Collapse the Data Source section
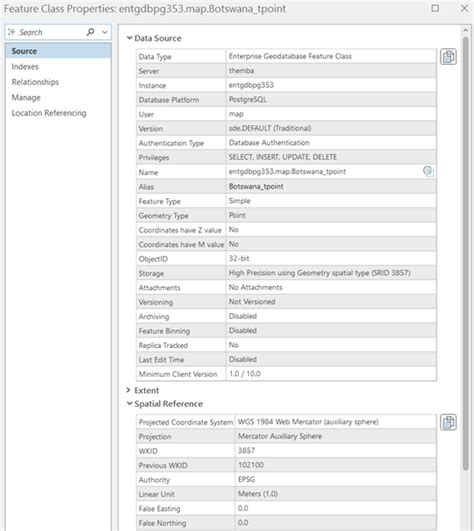The height and width of the screenshot is (531, 474). (x=129, y=38)
